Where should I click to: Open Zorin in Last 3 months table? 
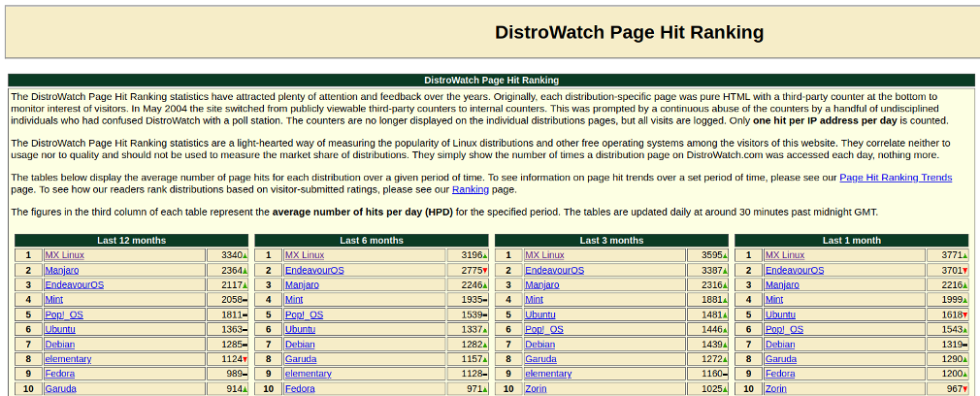[536, 388]
